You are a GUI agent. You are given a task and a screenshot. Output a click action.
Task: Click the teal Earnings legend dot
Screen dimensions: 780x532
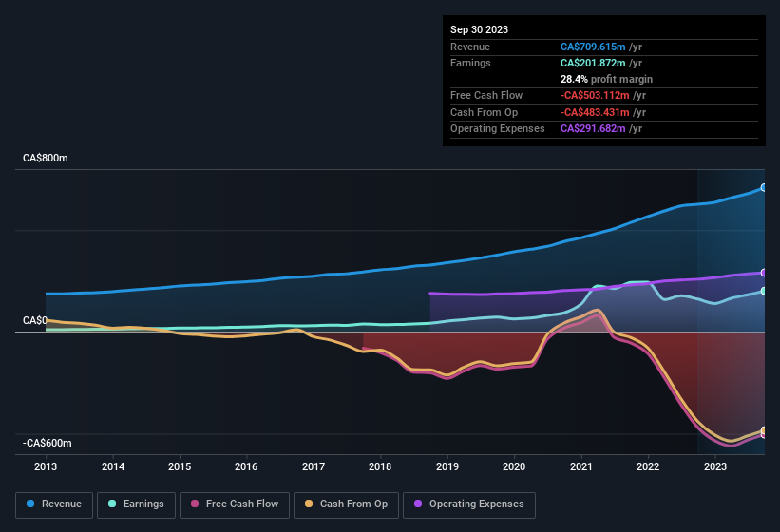click(113, 503)
